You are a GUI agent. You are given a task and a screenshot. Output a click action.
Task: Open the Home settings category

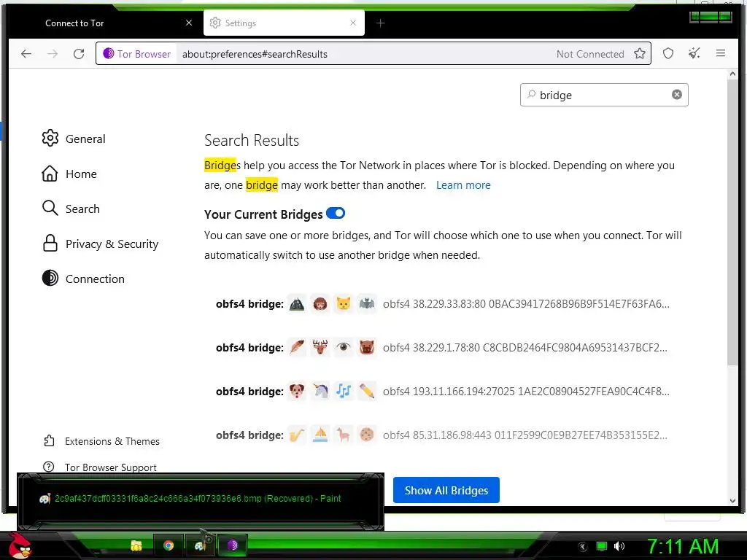(69, 174)
